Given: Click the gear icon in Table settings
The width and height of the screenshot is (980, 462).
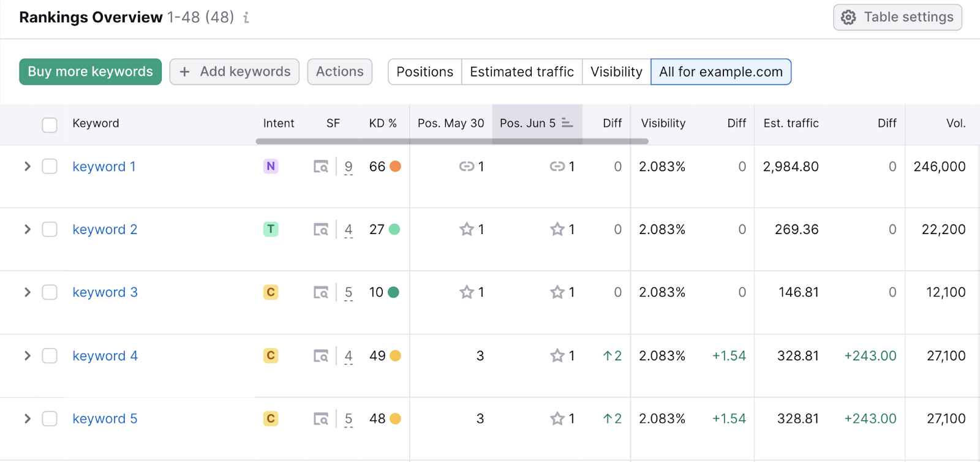Looking at the screenshot, I should [848, 18].
